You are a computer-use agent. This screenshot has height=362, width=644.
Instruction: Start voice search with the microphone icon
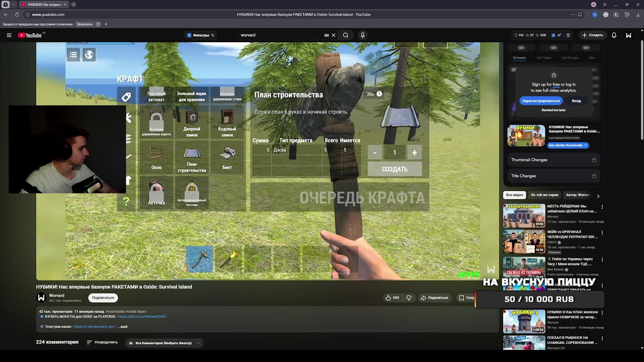pos(362,35)
